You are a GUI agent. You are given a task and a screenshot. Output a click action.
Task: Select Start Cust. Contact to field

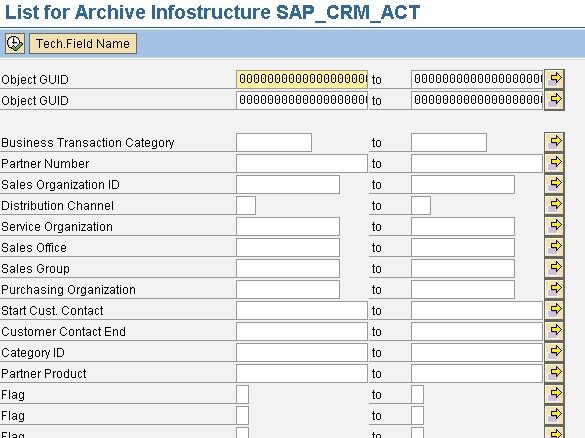[x=477, y=310]
